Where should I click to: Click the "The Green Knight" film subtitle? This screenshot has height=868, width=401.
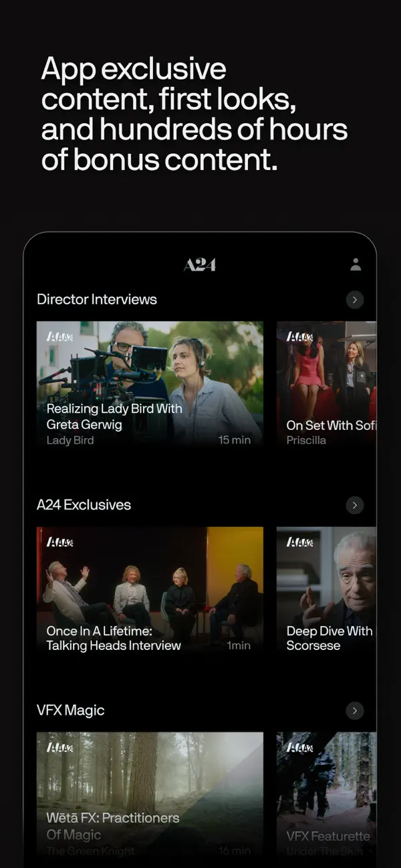(x=90, y=851)
